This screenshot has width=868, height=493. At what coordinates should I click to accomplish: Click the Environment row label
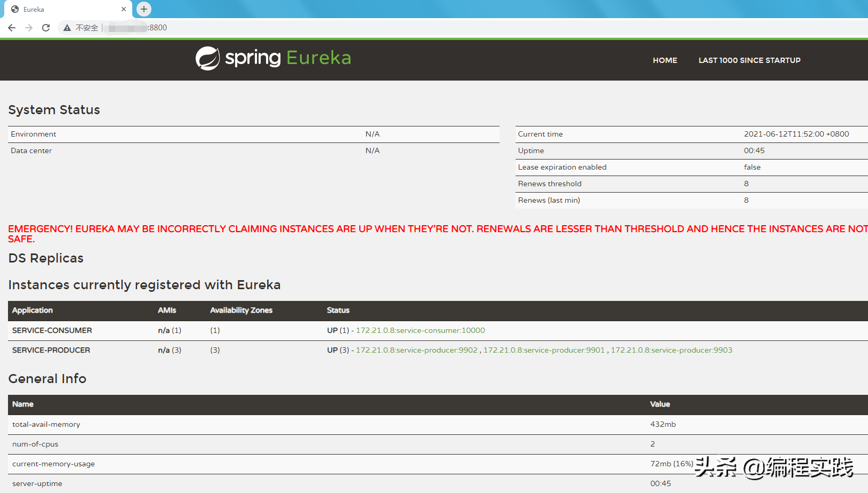coord(34,134)
